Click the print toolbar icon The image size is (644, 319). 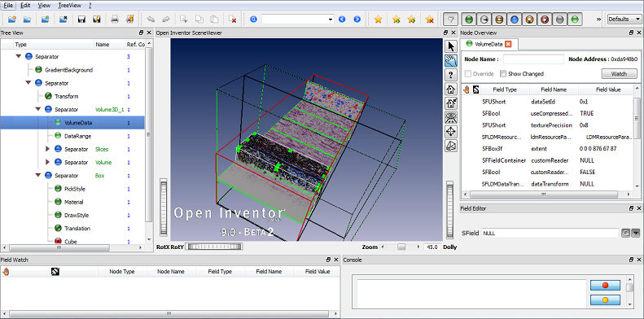coord(115,20)
